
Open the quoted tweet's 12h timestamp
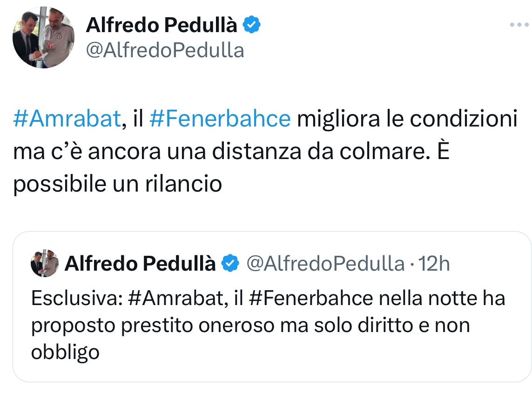click(434, 264)
